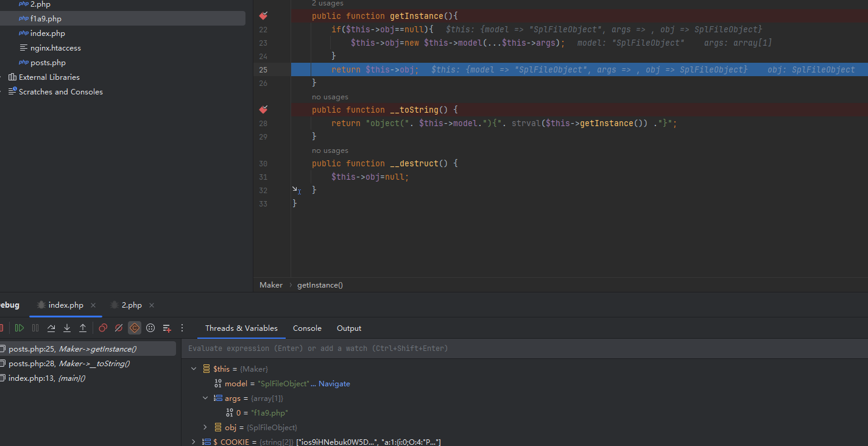868x446 pixels.
Task: Click the '2 usages' hint above getInstance
Action: (x=328, y=4)
